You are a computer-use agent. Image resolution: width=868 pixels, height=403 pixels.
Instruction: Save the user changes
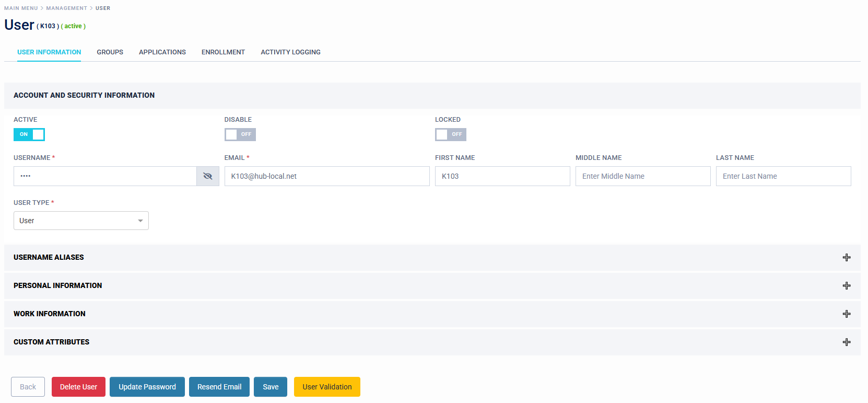(x=270, y=387)
